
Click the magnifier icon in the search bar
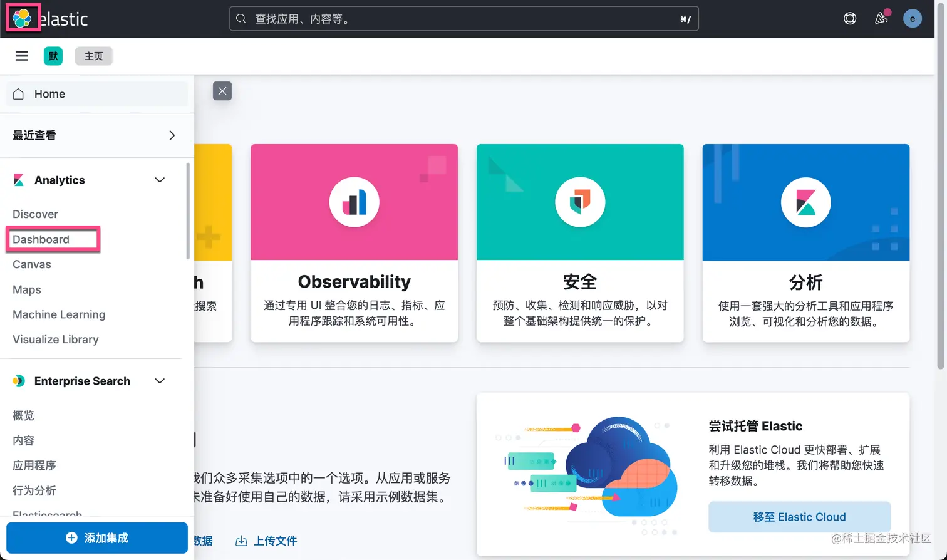(241, 19)
